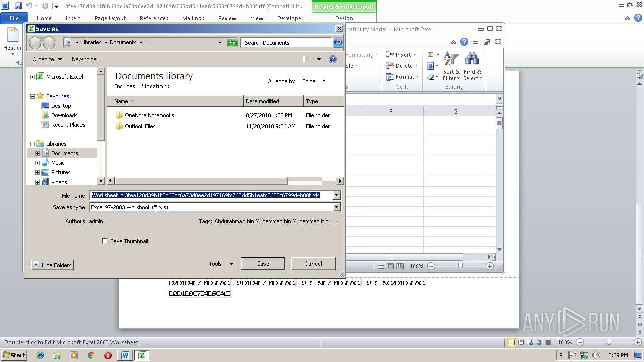Open Excel Insert cells dropdown
The height and width of the screenshot is (362, 644).
click(402, 55)
